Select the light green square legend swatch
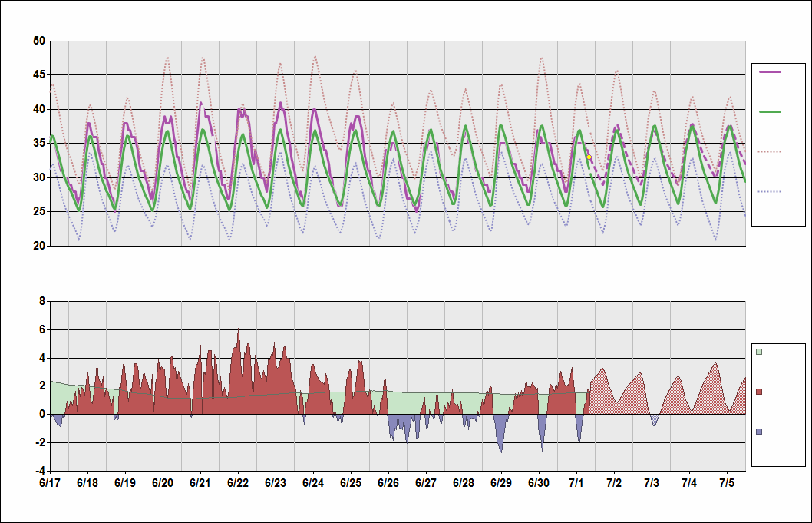 [759, 352]
